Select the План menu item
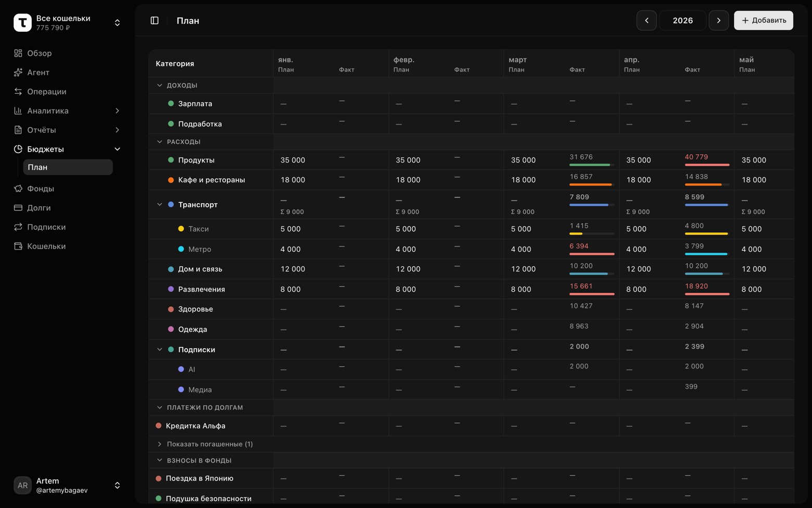The image size is (812, 508). click(x=68, y=167)
